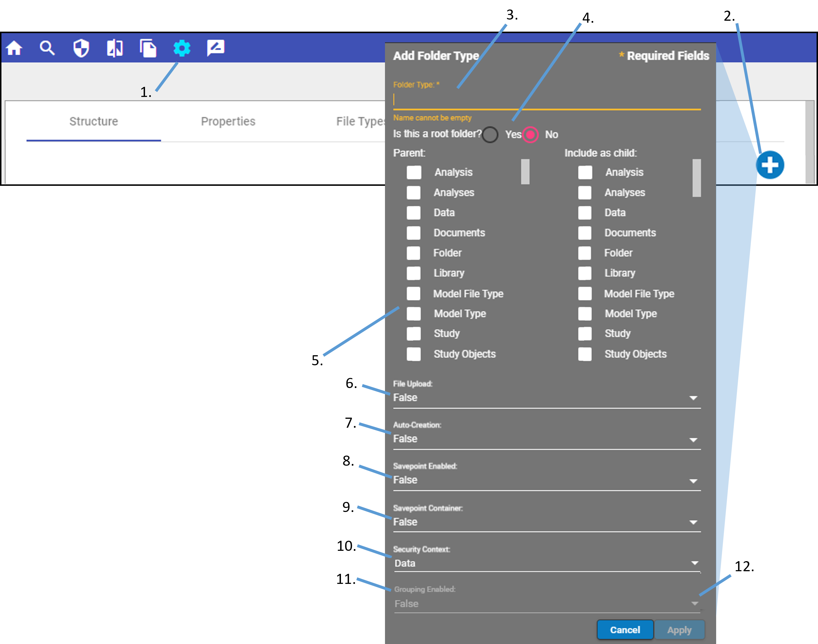
Task: Select No for root folder
Action: [x=530, y=135]
